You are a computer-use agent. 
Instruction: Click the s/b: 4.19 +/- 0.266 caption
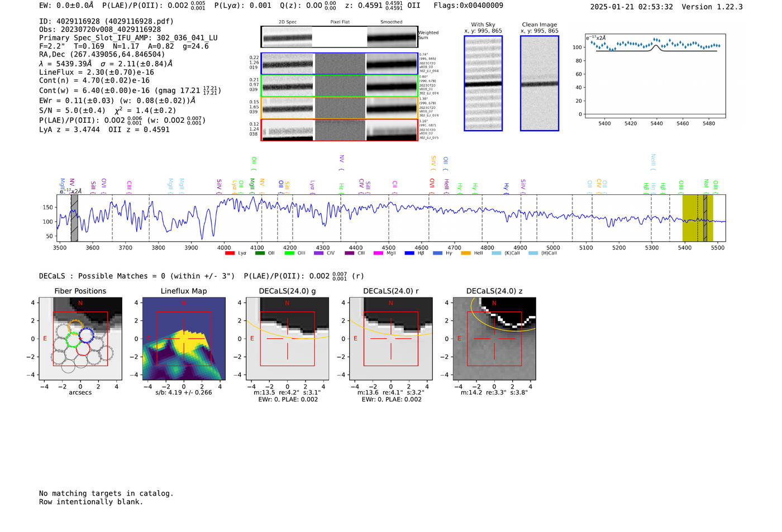(184, 392)
